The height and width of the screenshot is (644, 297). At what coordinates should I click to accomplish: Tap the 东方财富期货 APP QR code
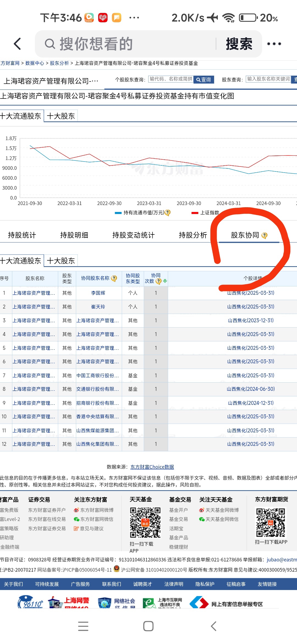[271, 522]
